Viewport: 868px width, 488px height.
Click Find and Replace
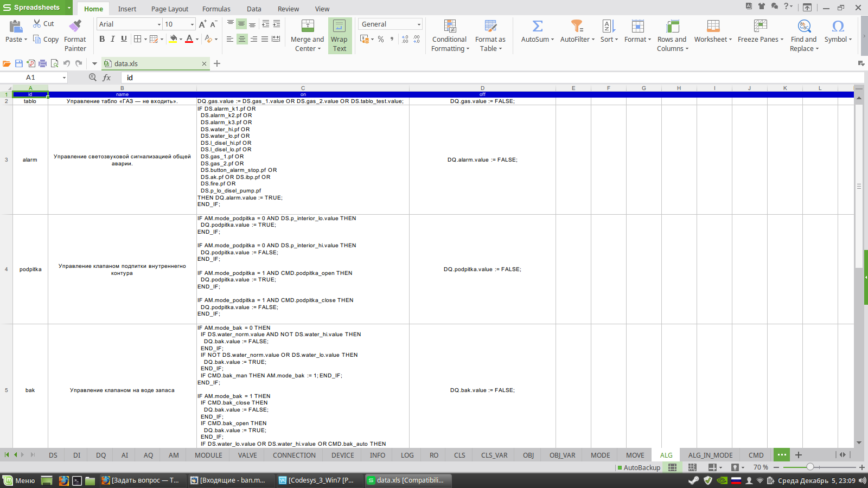point(804,36)
